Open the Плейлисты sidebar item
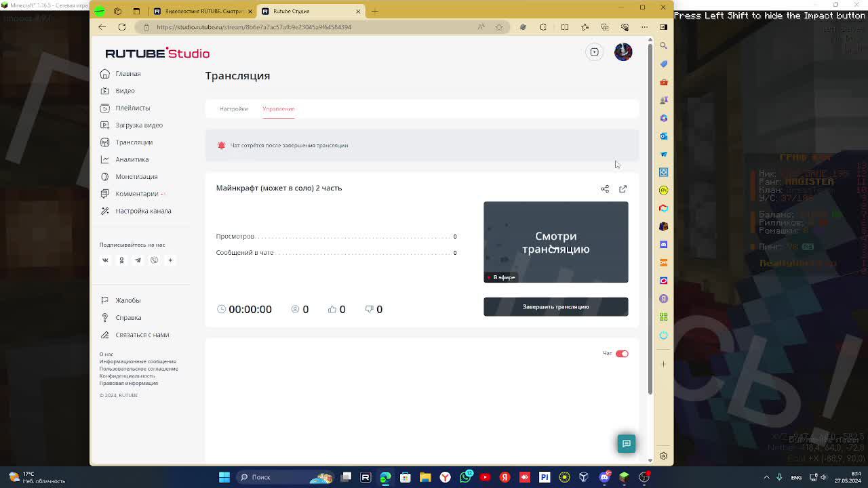The width and height of the screenshot is (868, 488). [125, 108]
